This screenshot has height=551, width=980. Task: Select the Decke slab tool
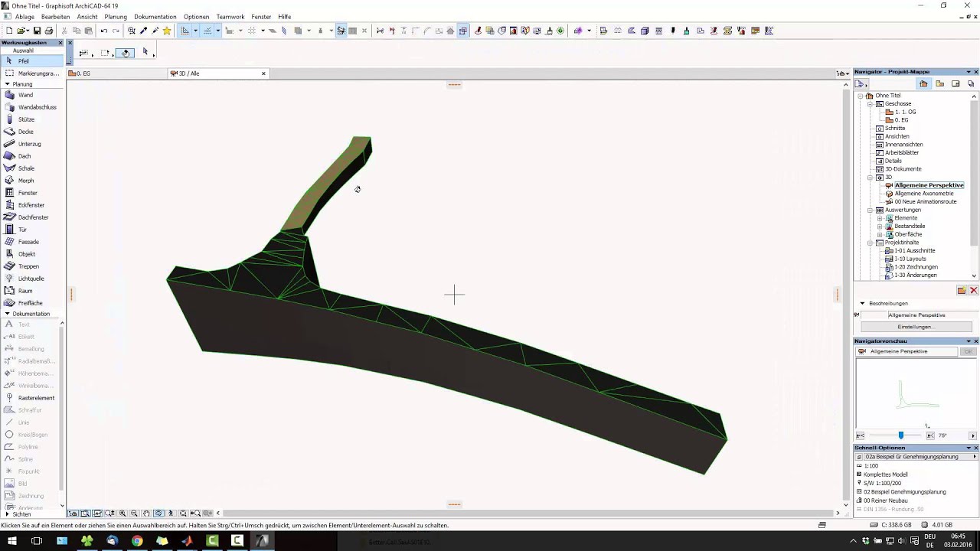tap(31, 132)
